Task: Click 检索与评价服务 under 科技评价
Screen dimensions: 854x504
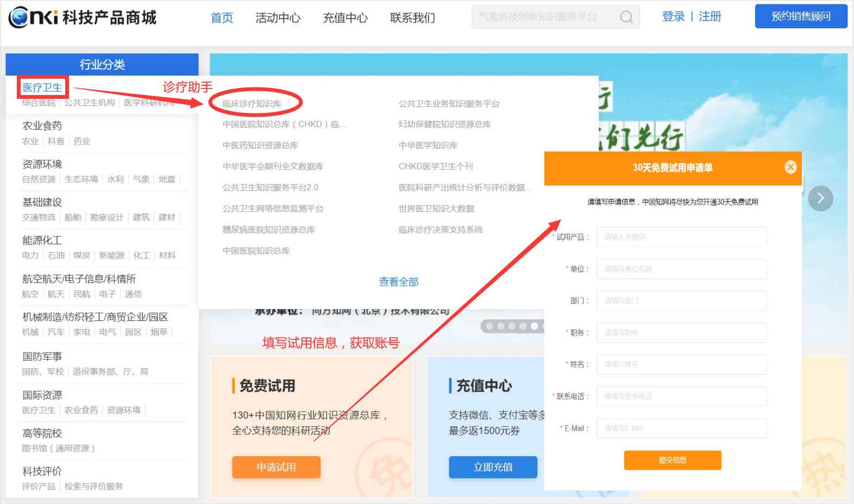Action: (x=94, y=486)
